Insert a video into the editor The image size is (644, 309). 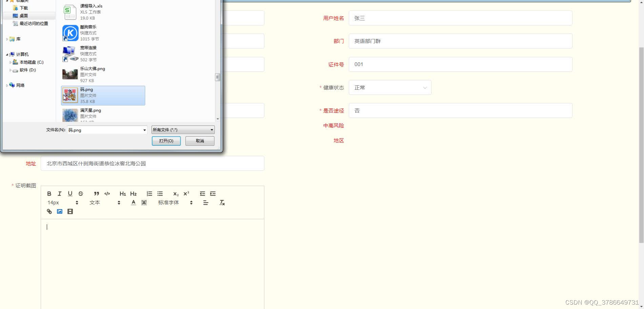point(70,211)
